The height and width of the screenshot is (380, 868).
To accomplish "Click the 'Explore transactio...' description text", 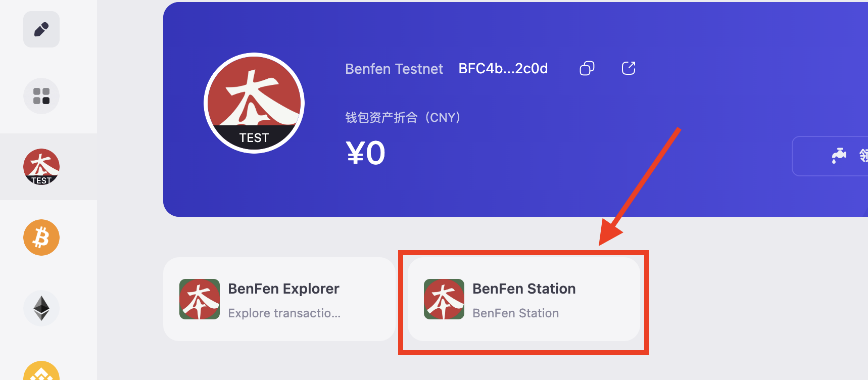I will (284, 313).
